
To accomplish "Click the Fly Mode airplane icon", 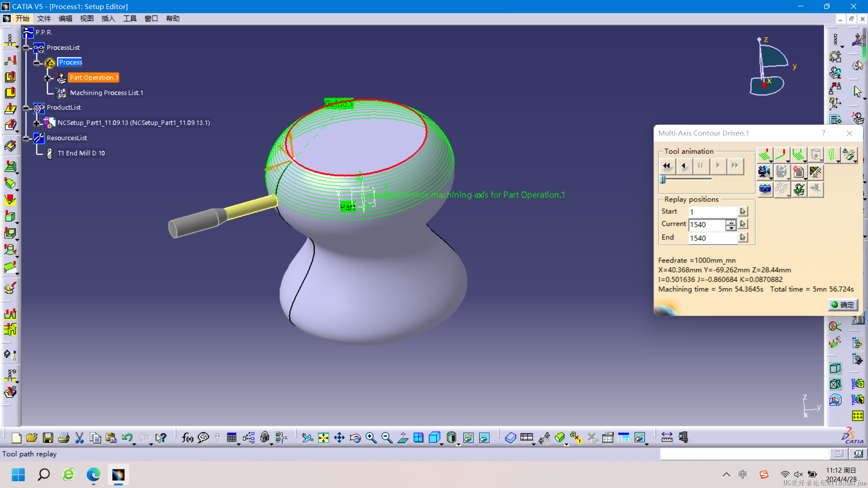I will click(x=307, y=437).
